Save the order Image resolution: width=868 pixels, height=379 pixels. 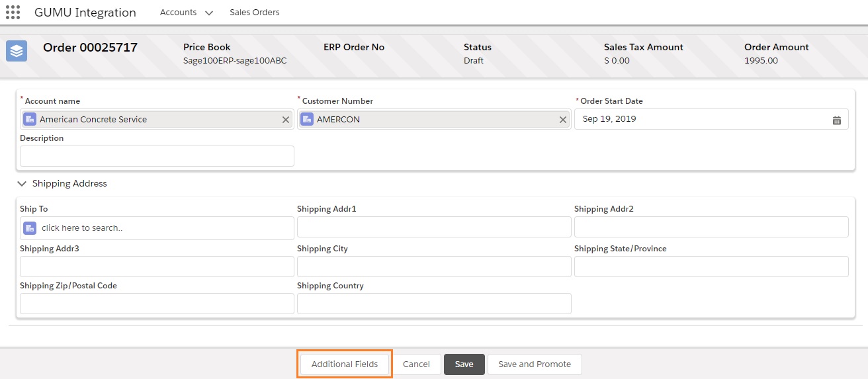tap(464, 364)
